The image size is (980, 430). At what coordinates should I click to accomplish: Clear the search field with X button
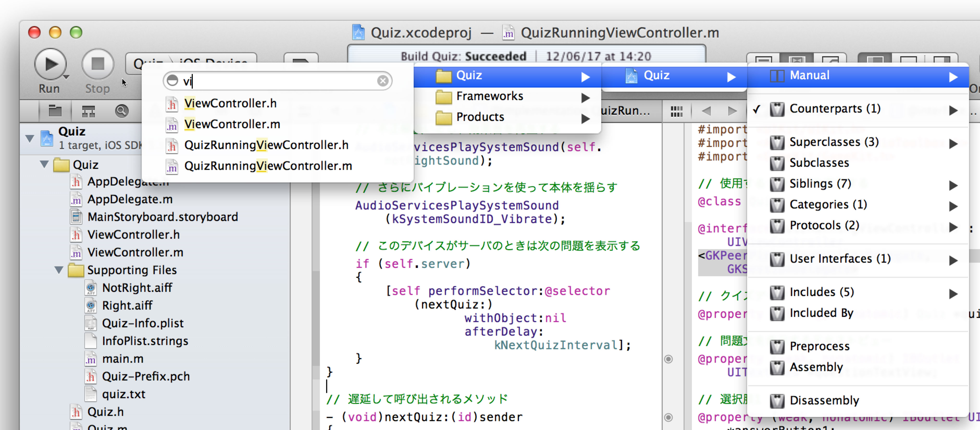click(x=383, y=81)
